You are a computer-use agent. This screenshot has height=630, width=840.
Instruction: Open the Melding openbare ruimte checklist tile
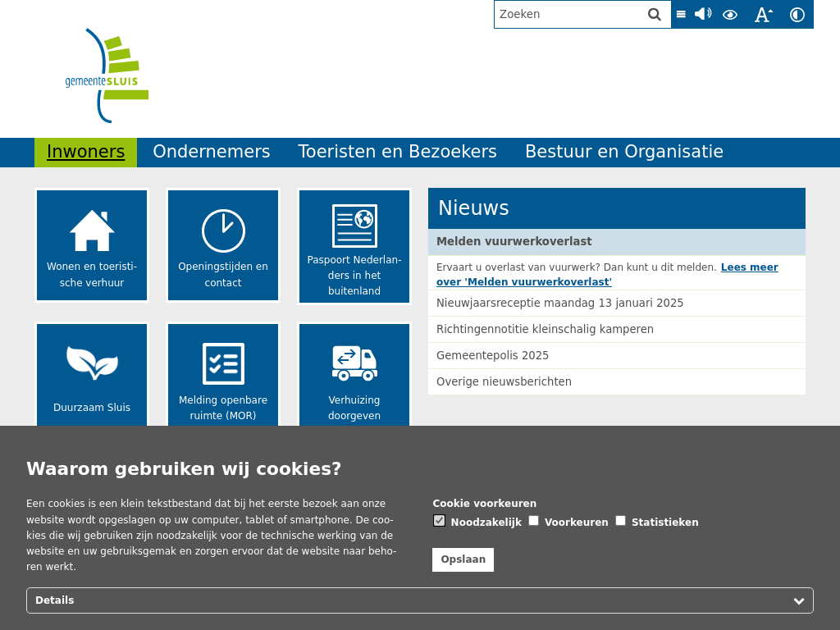tap(223, 375)
